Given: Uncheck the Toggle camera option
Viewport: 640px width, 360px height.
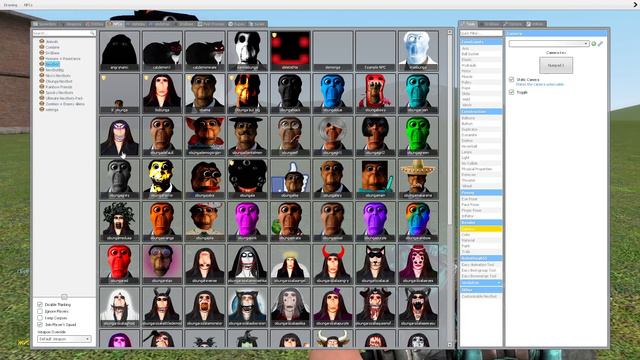Looking at the screenshot, I should point(511,92).
